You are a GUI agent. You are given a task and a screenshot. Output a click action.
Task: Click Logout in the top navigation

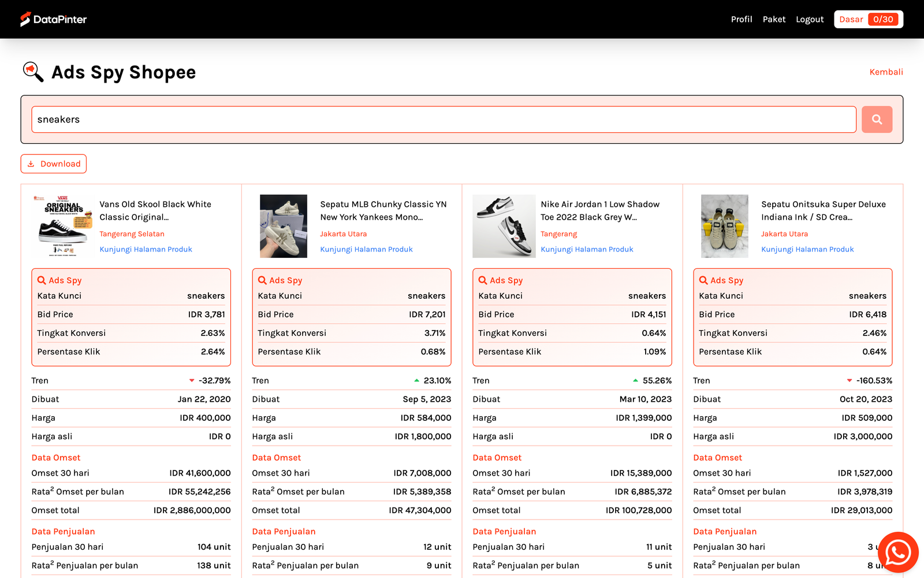pyautogui.click(x=810, y=19)
